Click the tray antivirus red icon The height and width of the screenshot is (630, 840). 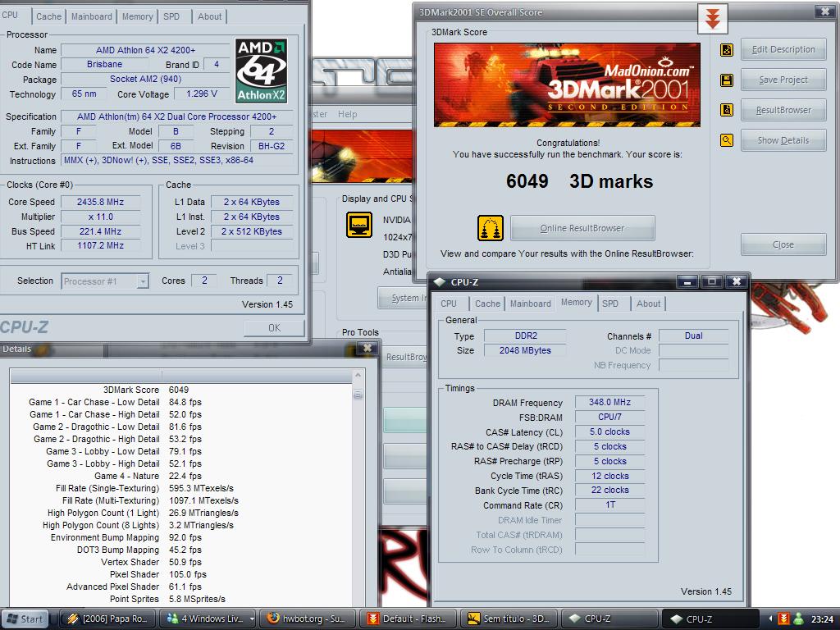[x=783, y=619]
